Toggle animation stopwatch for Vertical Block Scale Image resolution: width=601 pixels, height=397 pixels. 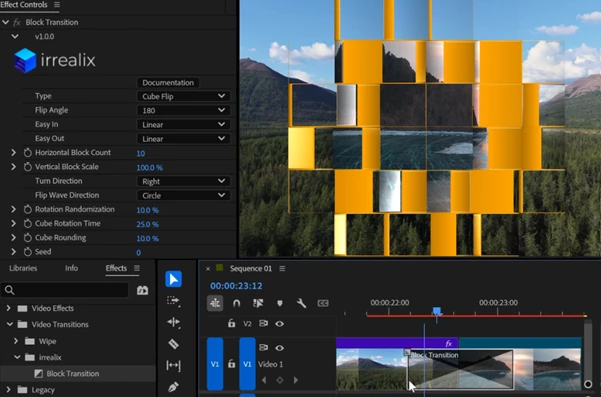click(28, 167)
